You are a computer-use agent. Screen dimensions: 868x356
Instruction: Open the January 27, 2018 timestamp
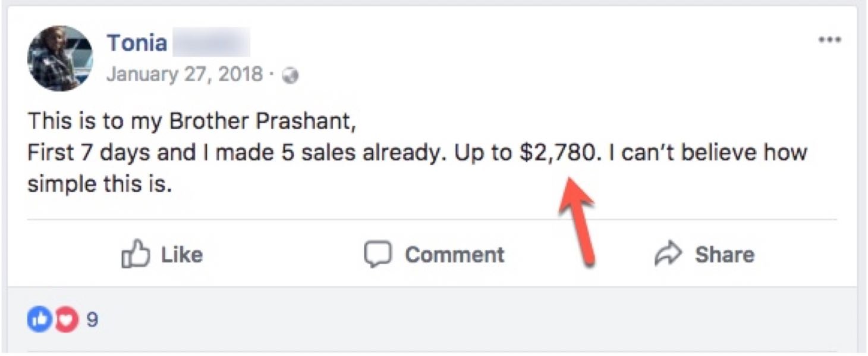pos(184,74)
